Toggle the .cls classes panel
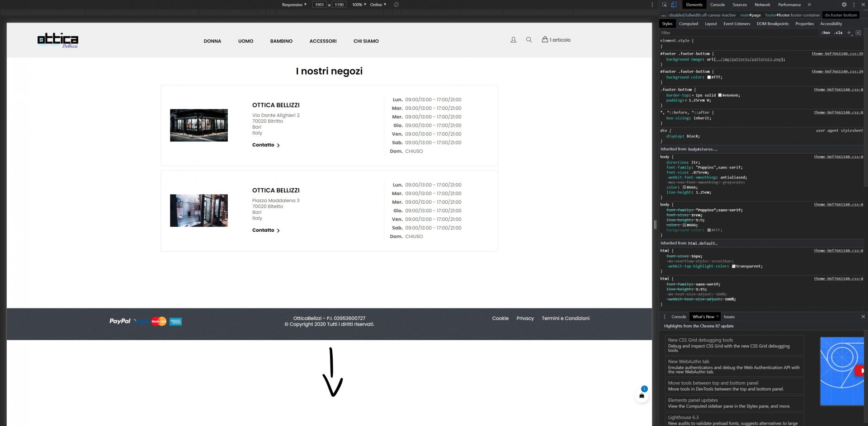 [839, 33]
